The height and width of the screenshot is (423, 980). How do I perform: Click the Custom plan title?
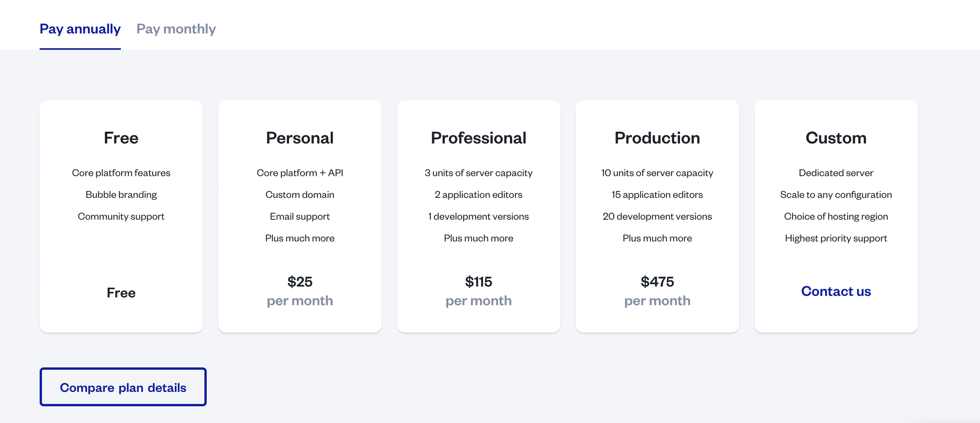tap(836, 138)
